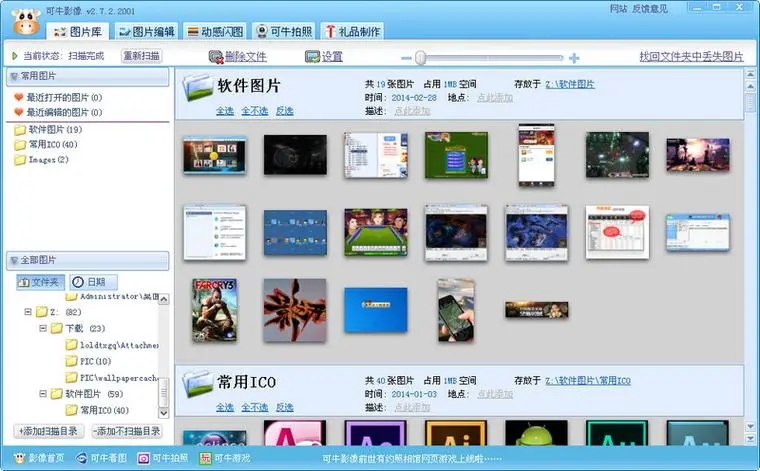Collapse the Z: drive tree node
The image size is (760, 471).
tap(28, 313)
